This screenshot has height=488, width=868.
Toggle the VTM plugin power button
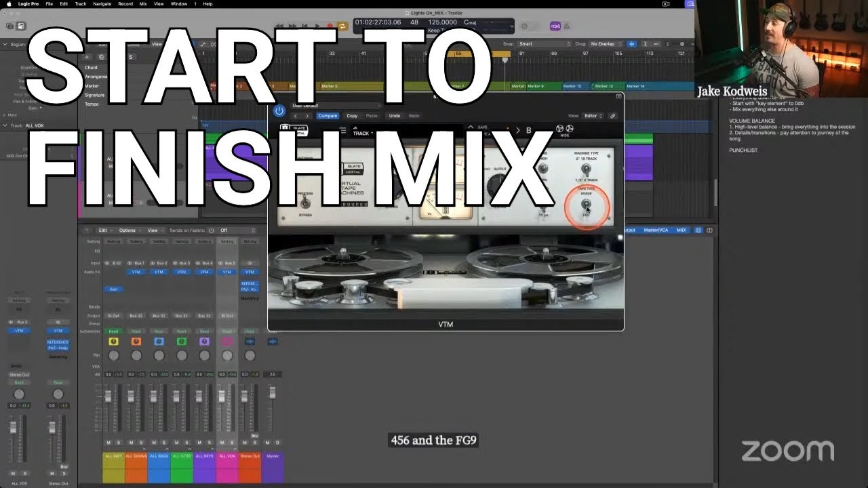tap(279, 110)
